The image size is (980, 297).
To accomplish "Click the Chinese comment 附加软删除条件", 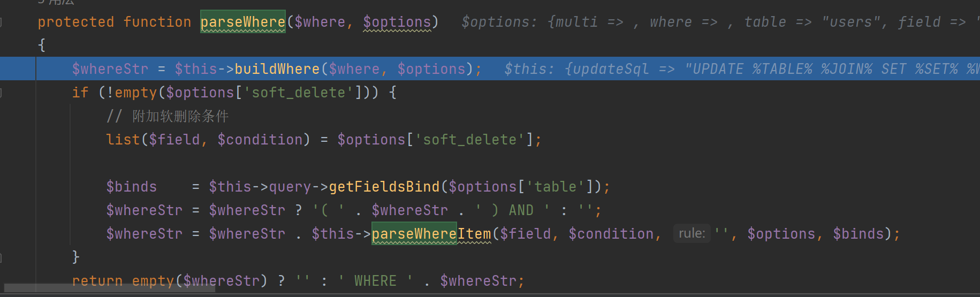I will [x=180, y=116].
